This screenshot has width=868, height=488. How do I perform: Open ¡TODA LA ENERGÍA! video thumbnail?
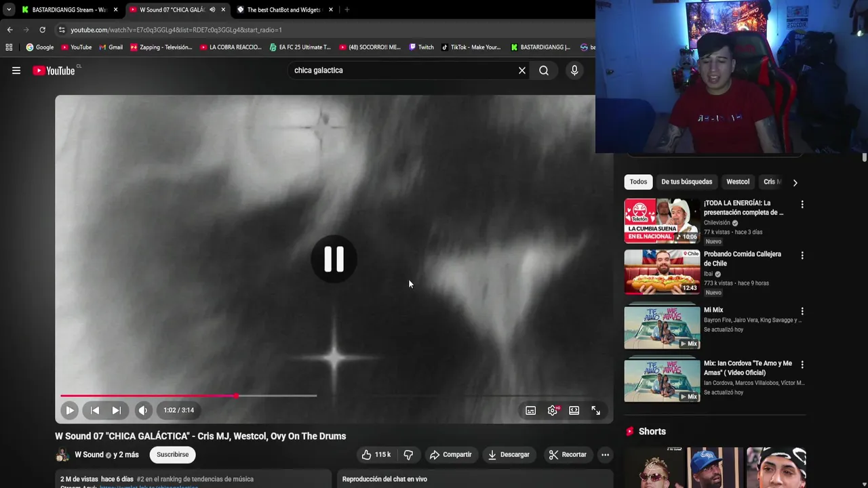tap(662, 221)
